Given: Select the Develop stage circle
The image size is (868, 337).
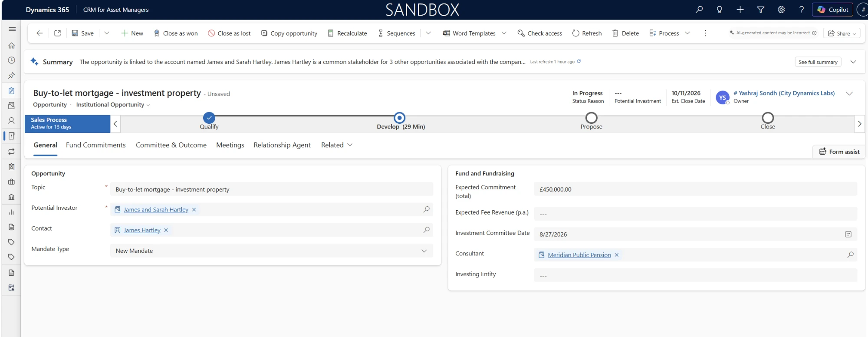Looking at the screenshot, I should pos(399,118).
